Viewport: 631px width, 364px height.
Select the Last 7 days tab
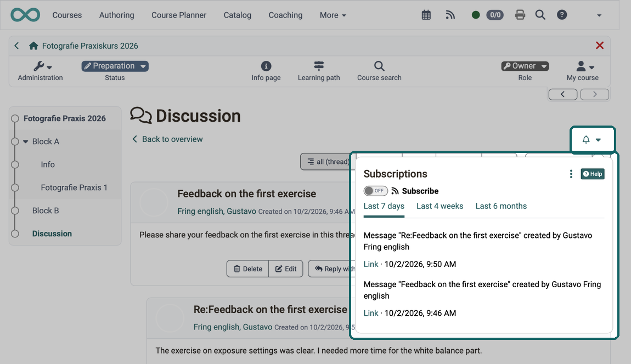pyautogui.click(x=384, y=206)
